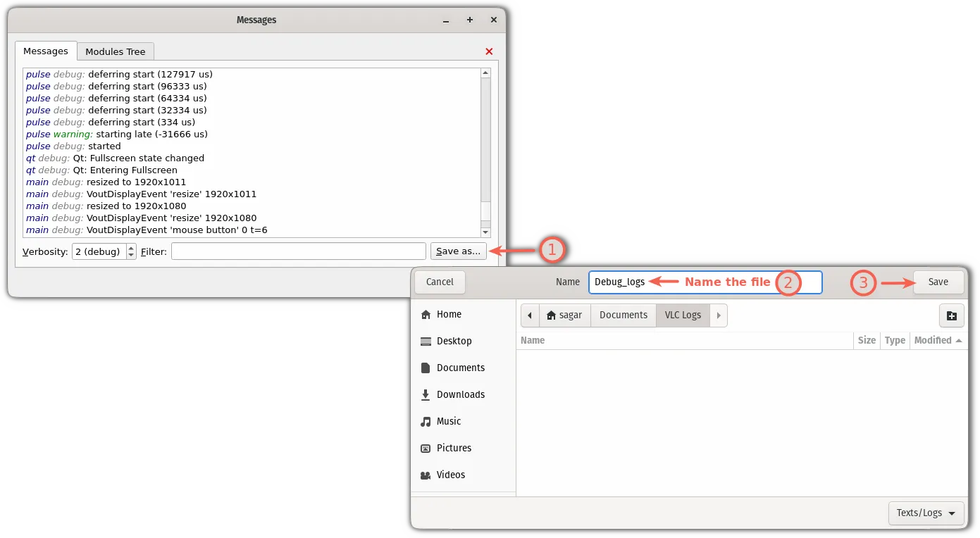Navigate to the sagar home breadcrumb

point(564,315)
